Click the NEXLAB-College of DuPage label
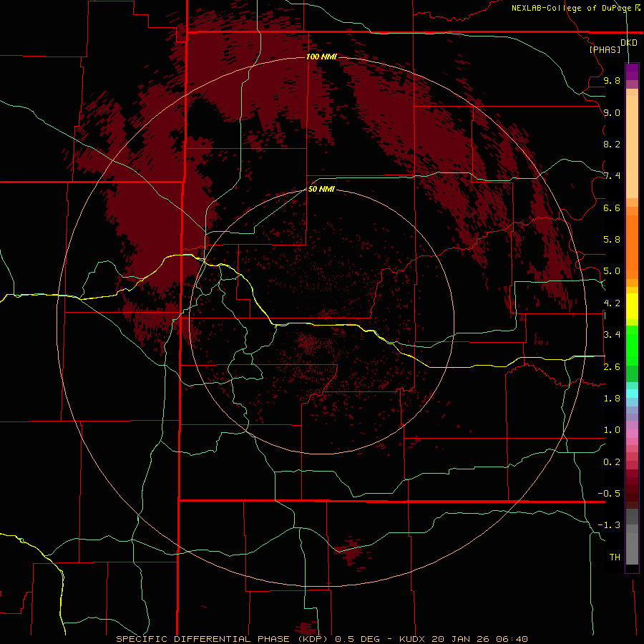The height and width of the screenshot is (644, 644). click(x=572, y=8)
